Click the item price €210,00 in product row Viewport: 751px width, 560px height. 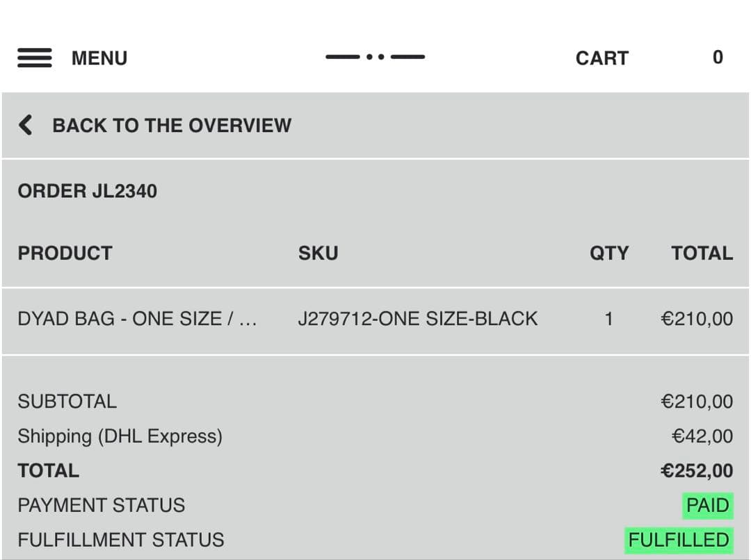(x=697, y=319)
